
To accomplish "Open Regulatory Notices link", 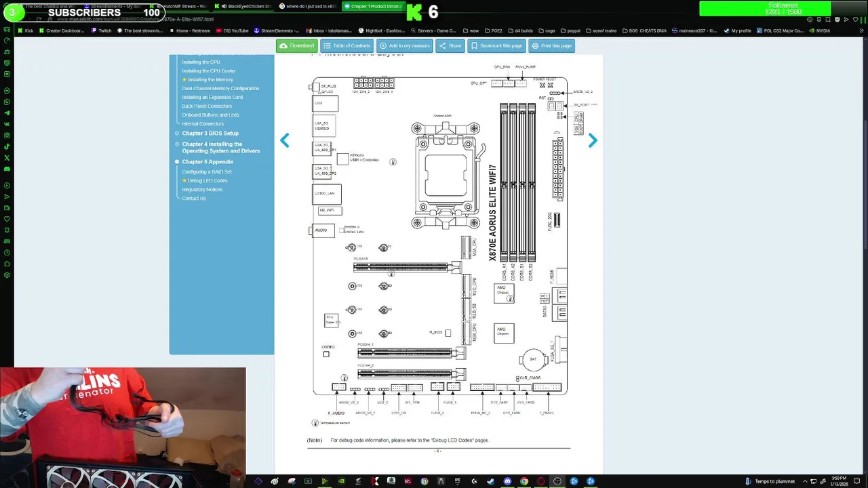I will click(x=202, y=189).
